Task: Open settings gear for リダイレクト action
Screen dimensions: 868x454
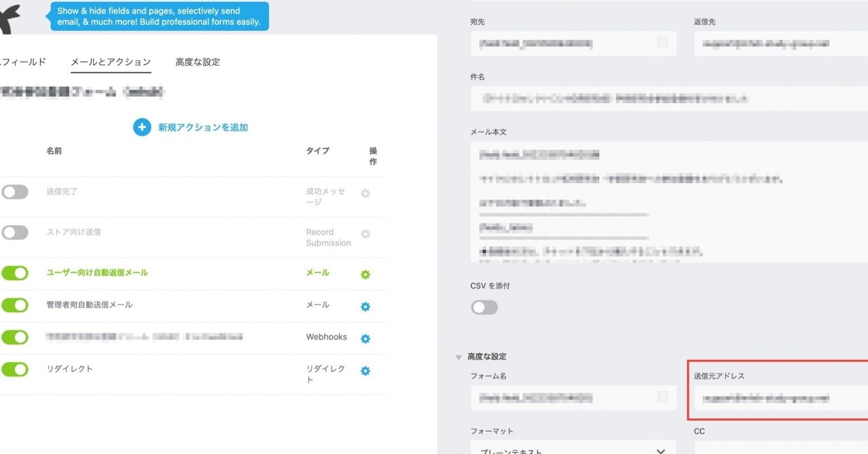Action: (x=366, y=371)
